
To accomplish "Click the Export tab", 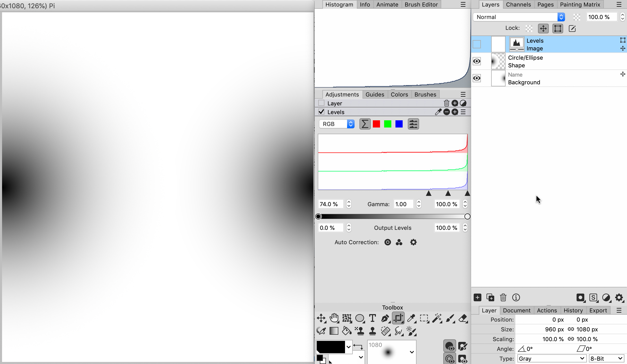I will (x=598, y=310).
